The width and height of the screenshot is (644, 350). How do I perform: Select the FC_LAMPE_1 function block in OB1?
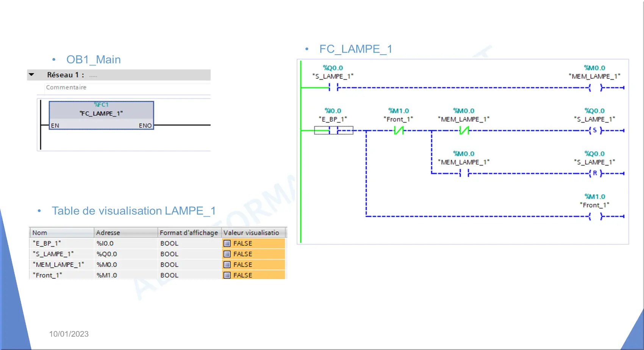coord(101,115)
